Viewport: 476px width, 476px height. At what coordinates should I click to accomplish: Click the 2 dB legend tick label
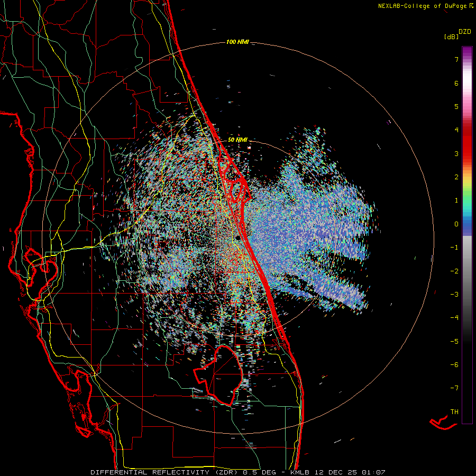pyautogui.click(x=456, y=177)
